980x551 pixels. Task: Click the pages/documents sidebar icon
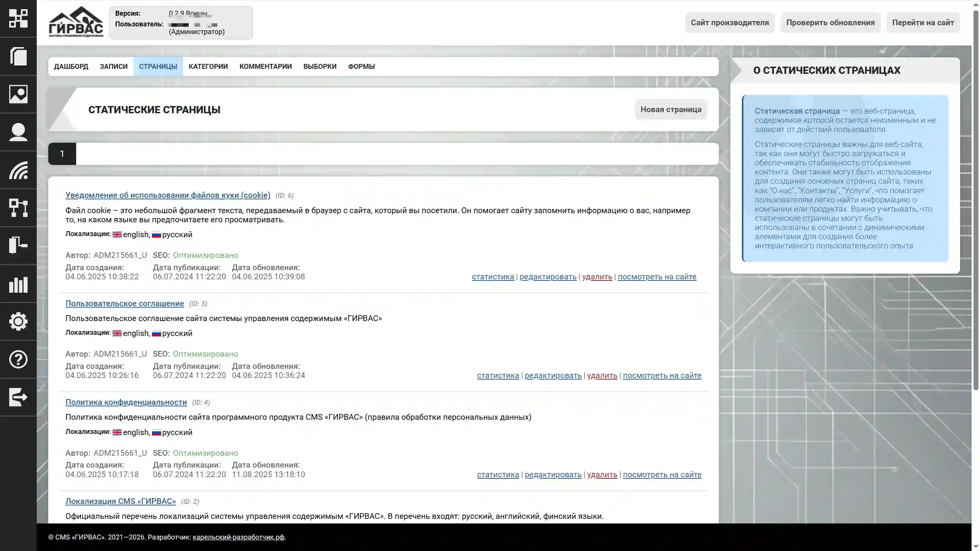tap(18, 56)
